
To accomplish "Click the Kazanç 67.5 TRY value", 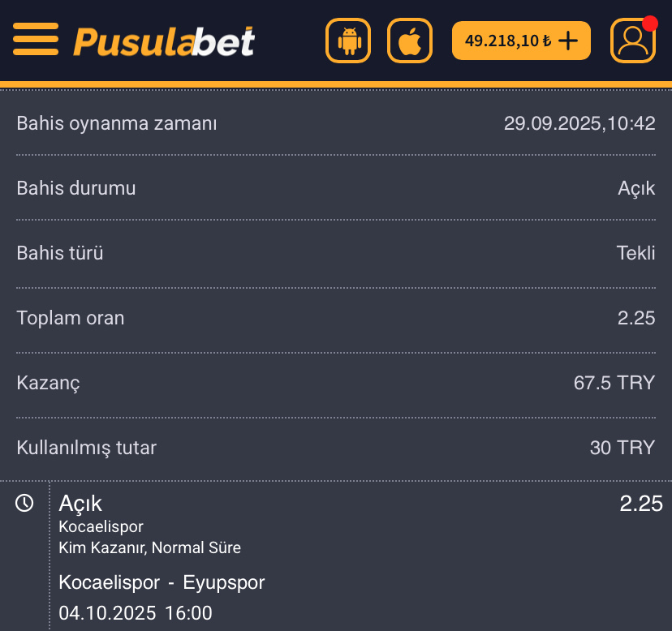I will point(614,383).
